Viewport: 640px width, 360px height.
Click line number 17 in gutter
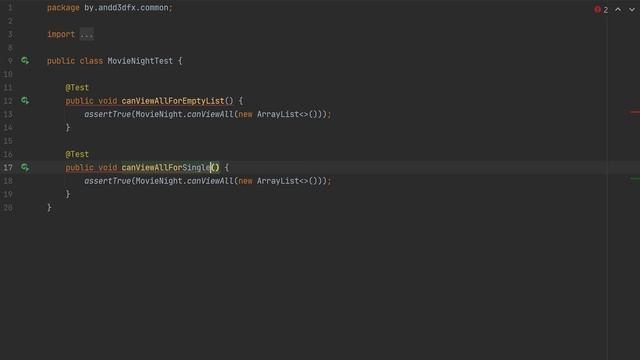8,168
